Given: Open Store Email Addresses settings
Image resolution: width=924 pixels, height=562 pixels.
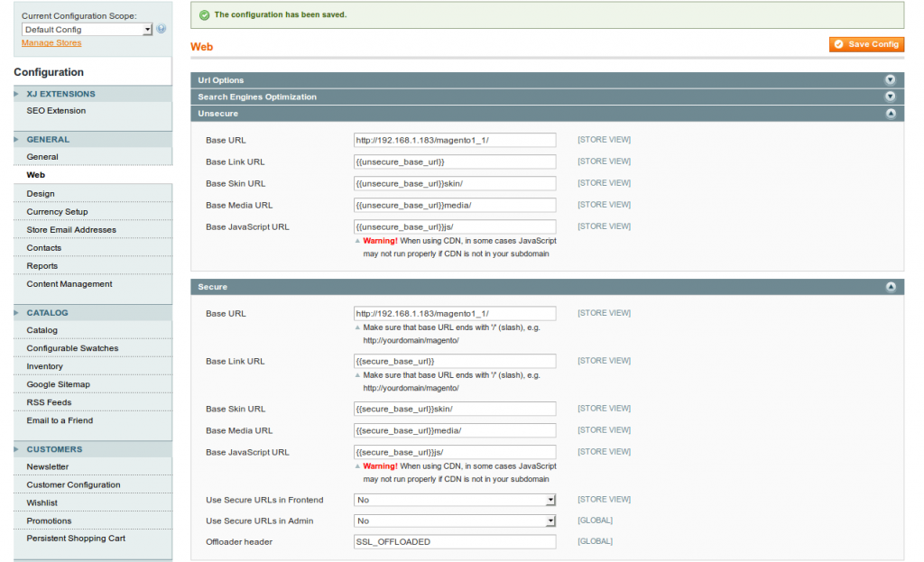Looking at the screenshot, I should tap(71, 230).
